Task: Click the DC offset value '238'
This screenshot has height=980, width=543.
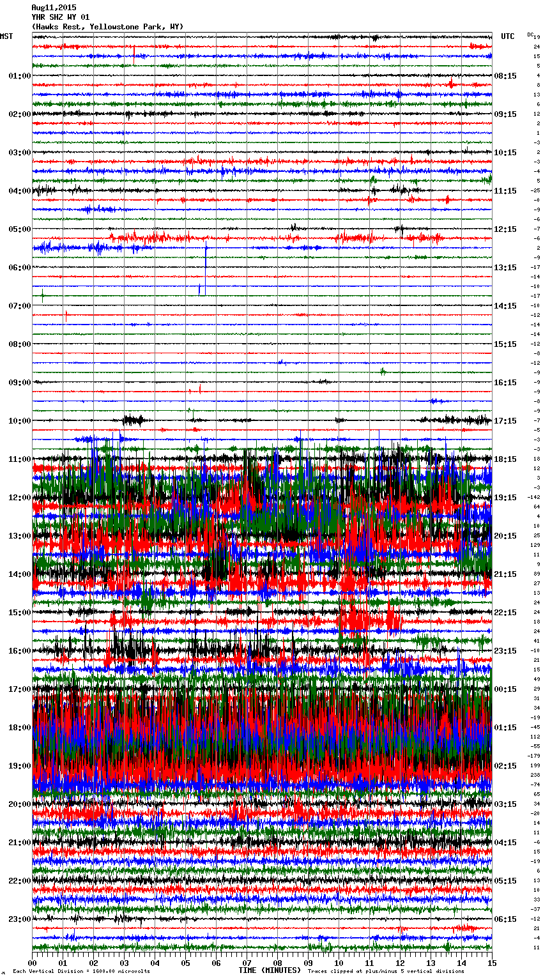Action: point(535,775)
